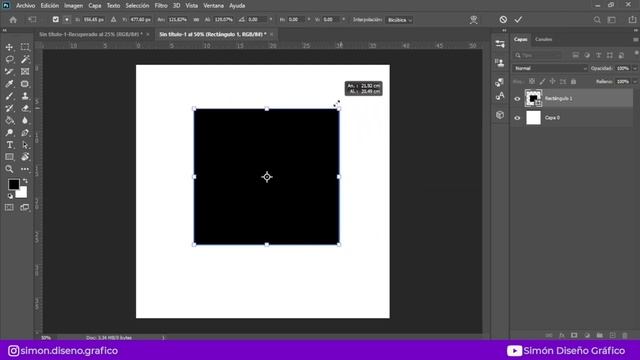The width and height of the screenshot is (640, 360).
Task: Select the Eyedropper tool
Action: coord(9,84)
